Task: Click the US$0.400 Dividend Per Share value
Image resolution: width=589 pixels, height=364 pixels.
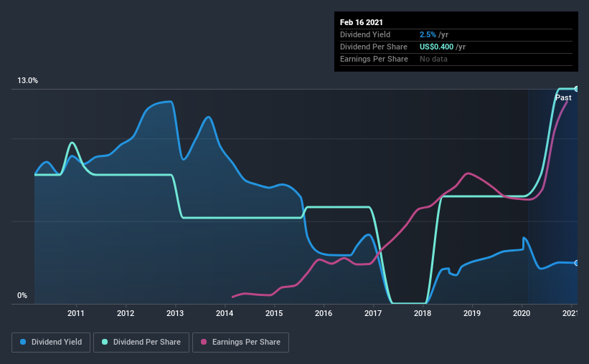Action: point(436,47)
